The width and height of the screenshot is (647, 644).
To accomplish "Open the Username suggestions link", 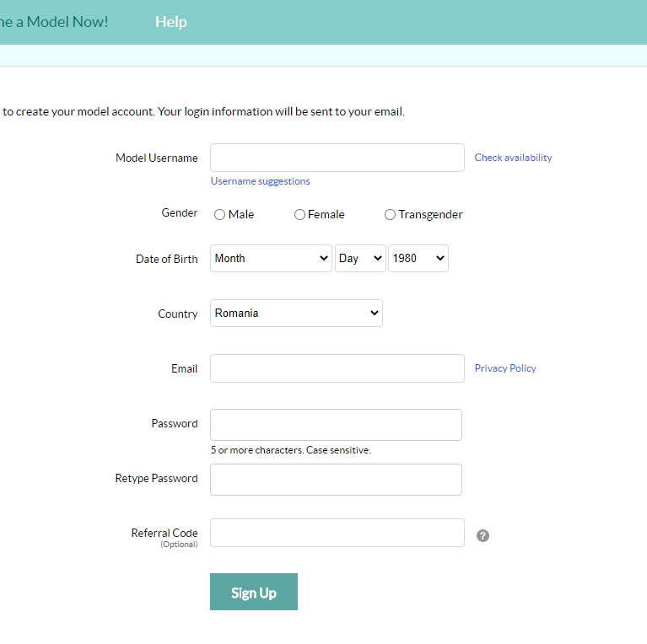I will pos(260,181).
